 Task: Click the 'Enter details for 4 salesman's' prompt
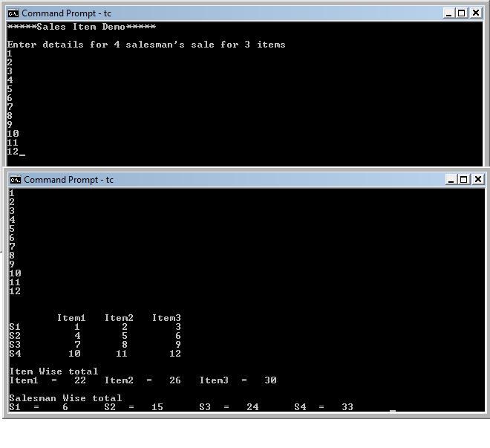(x=146, y=45)
